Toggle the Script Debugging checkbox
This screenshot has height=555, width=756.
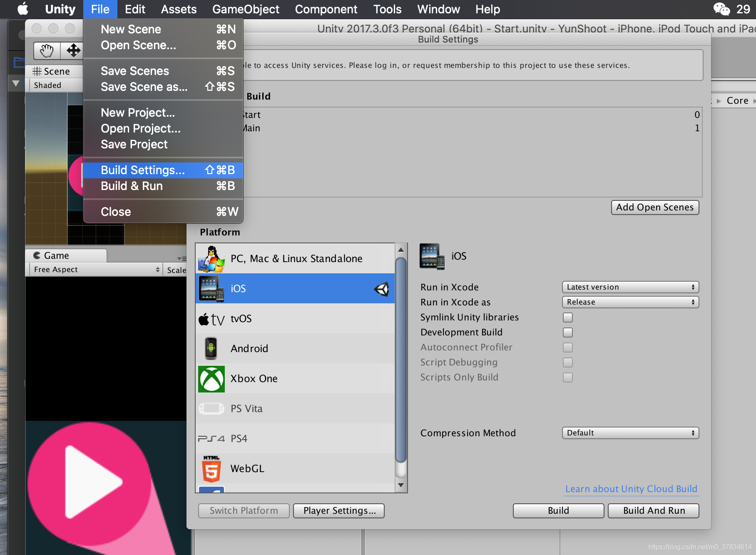click(x=568, y=362)
